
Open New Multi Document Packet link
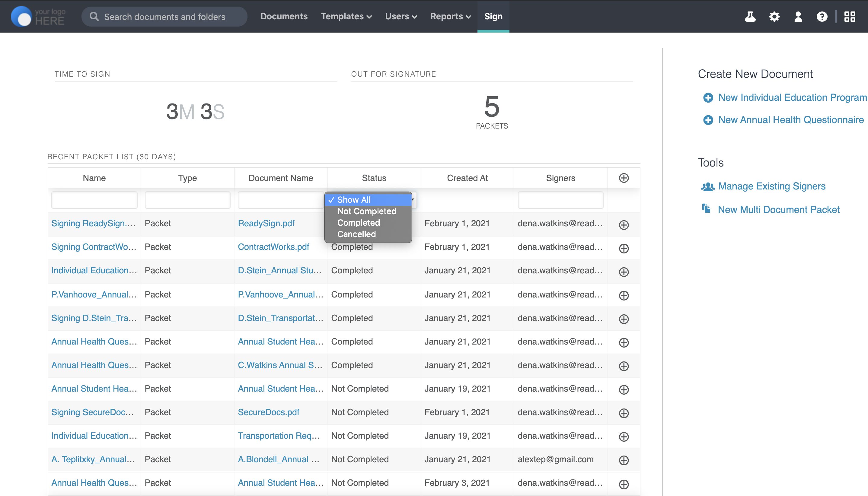click(779, 209)
